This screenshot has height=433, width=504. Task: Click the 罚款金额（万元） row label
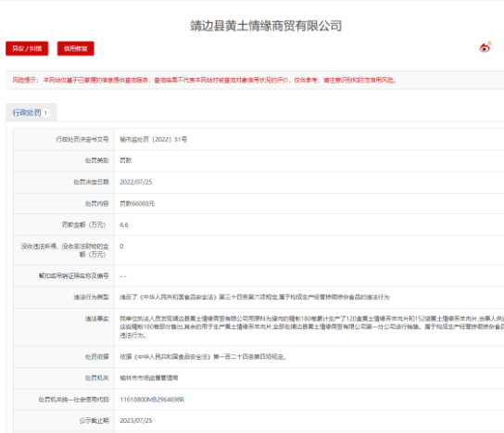[x=83, y=225]
